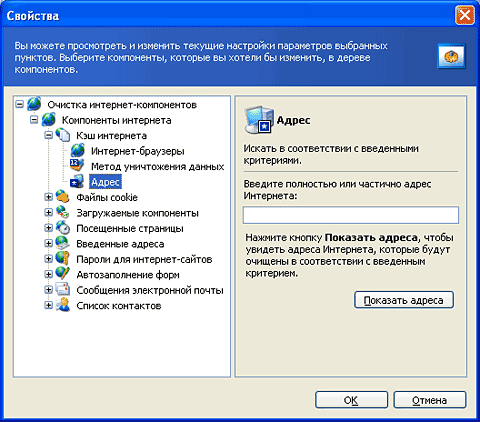The height and width of the screenshot is (422, 480).
Task: Expand the Посещенные страницы node
Action: point(49,228)
